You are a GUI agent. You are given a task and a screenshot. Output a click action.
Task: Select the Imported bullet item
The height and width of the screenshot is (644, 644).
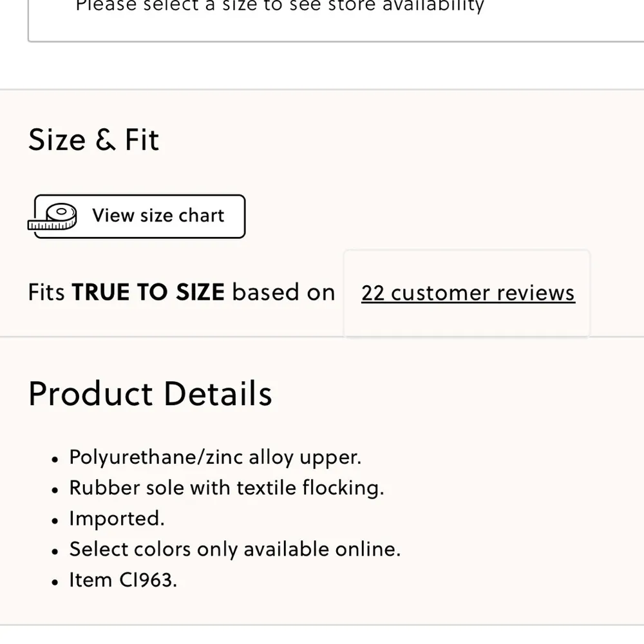click(x=116, y=518)
